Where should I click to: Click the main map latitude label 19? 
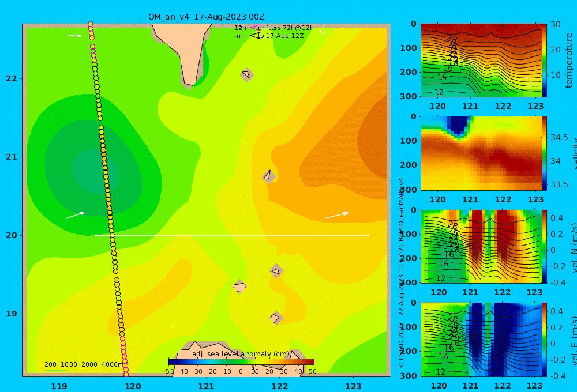point(12,314)
